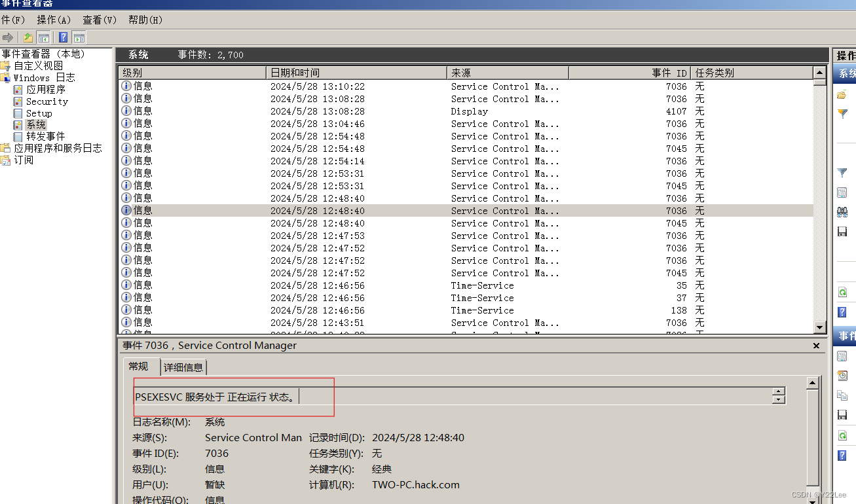This screenshot has width=856, height=504.
Task: Open the Setup log in the tree
Action: pyautogui.click(x=39, y=113)
